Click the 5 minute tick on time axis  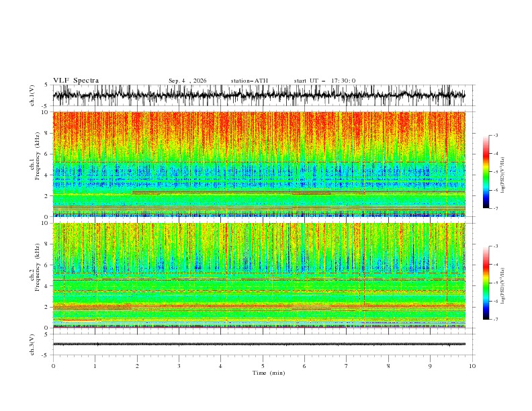(263, 366)
